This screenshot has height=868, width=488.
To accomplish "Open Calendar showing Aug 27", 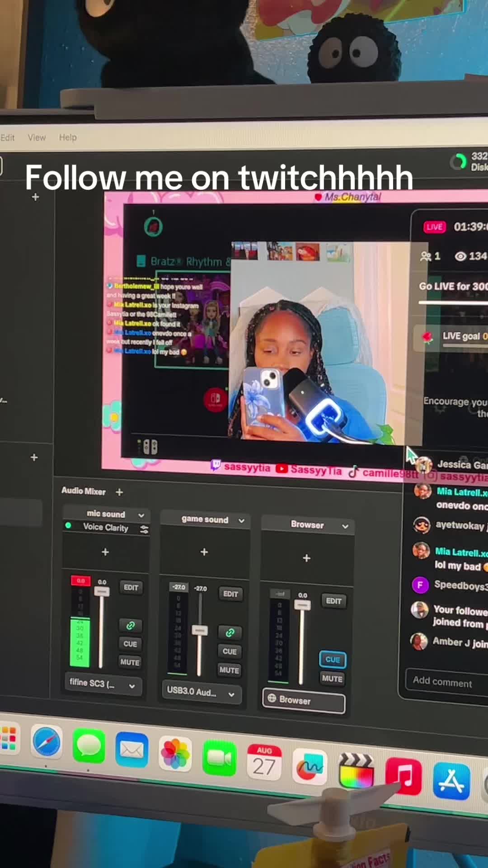I will pyautogui.click(x=264, y=762).
